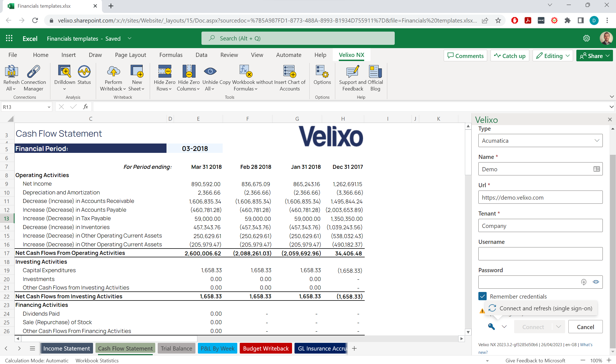
Task: Click Give Feedback to Microsoft
Action: pos(535,360)
